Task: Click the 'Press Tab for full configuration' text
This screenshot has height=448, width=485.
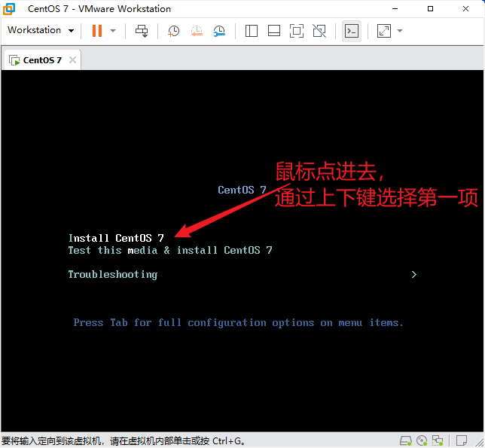Action: [x=239, y=323]
